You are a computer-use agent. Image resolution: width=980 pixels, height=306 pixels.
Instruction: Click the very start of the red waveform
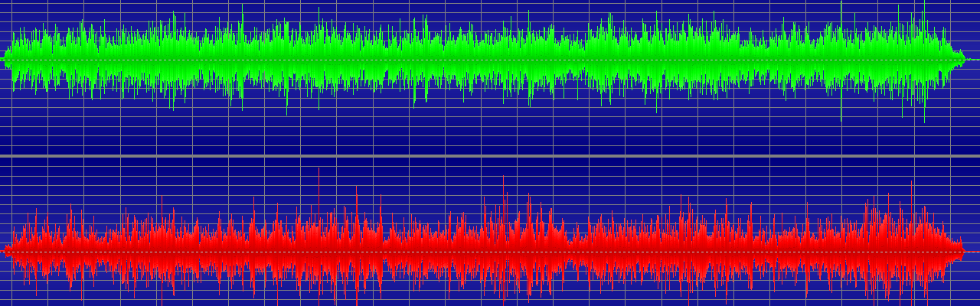(x=6, y=250)
